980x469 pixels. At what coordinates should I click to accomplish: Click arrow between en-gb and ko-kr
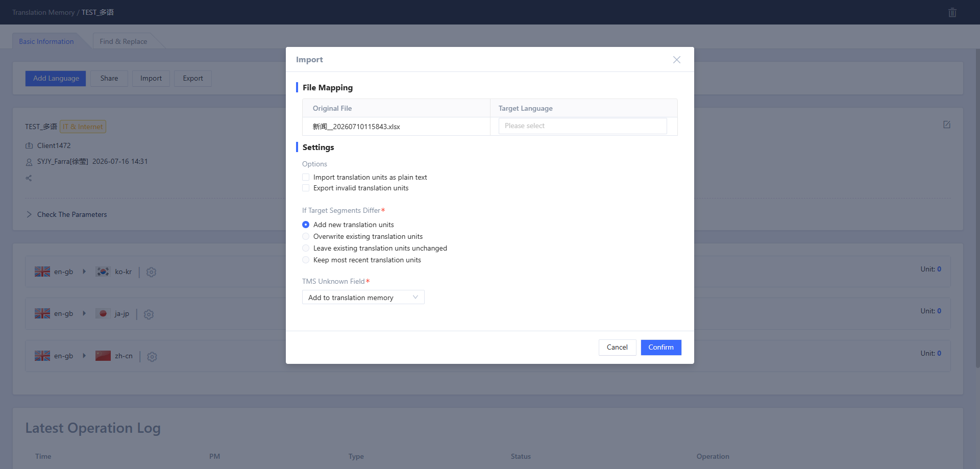click(x=84, y=271)
